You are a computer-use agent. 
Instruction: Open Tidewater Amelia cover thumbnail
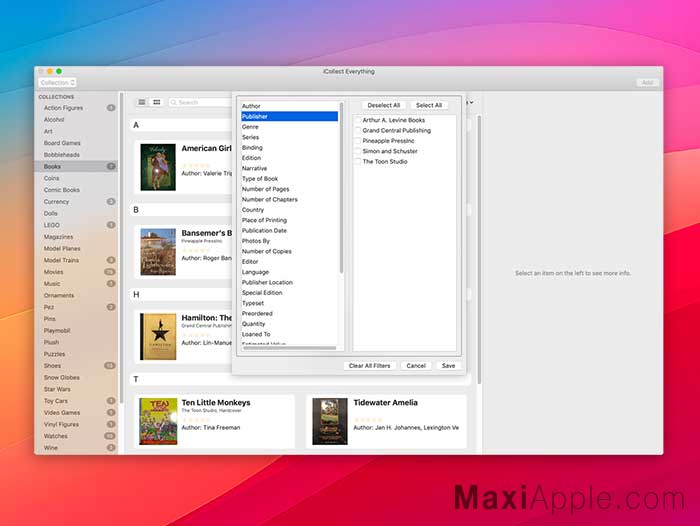(x=330, y=422)
